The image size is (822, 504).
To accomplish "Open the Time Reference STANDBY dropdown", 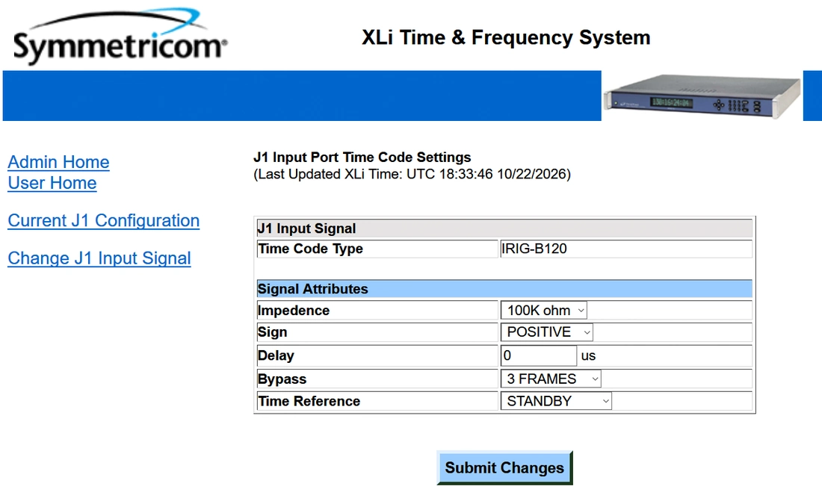I will (x=556, y=401).
